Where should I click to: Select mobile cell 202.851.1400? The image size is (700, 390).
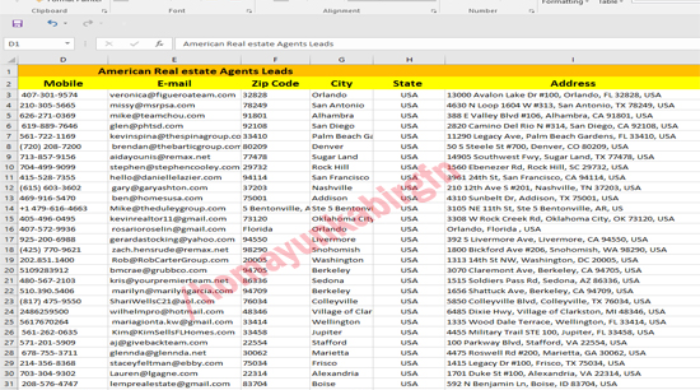(63, 260)
